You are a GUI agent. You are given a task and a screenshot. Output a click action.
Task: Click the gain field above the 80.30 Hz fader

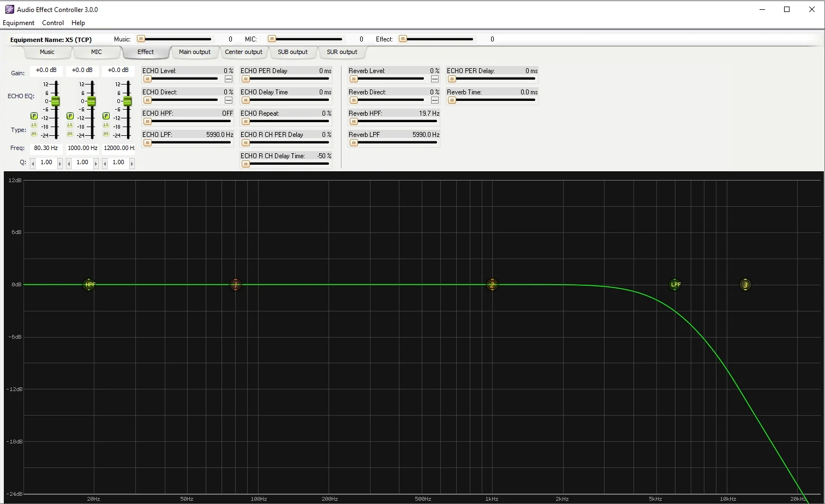tap(46, 70)
